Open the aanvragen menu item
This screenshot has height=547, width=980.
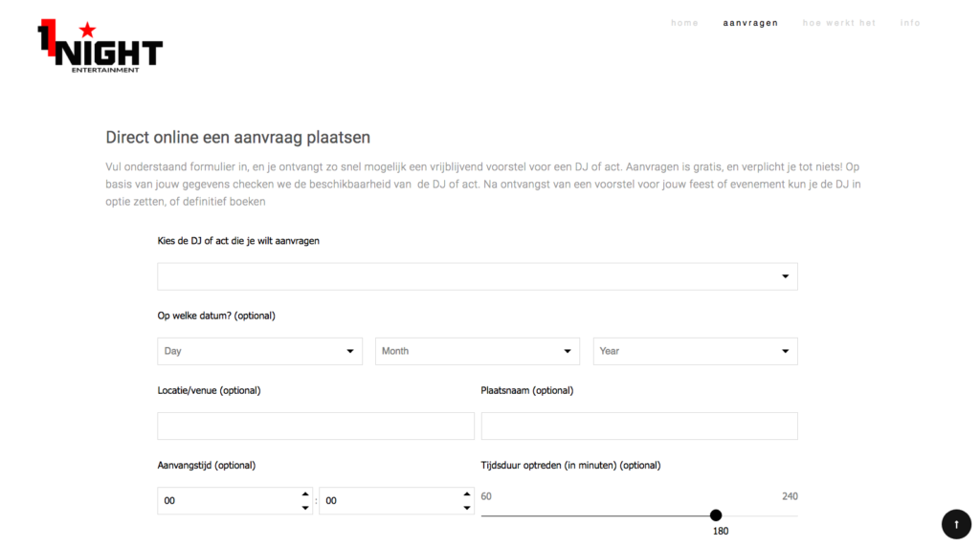(750, 23)
